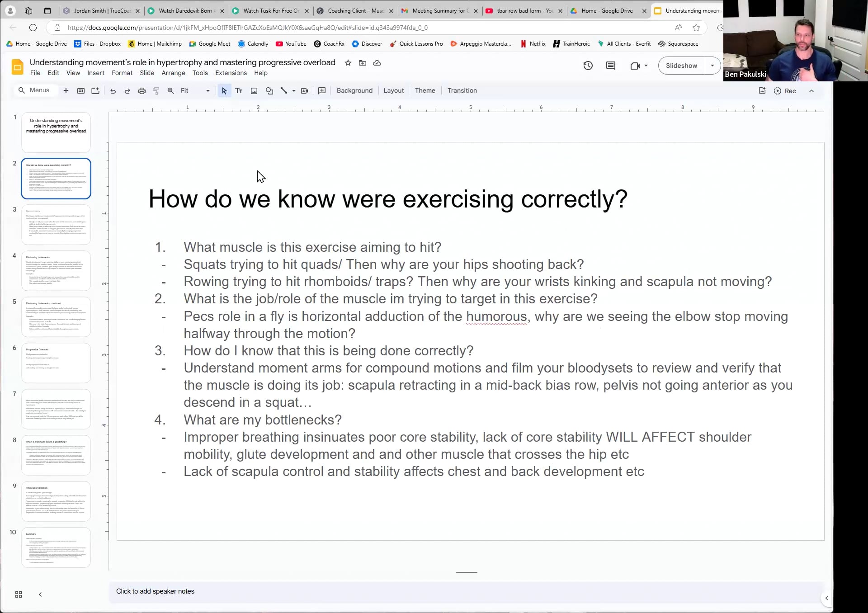Click the generate image icon near Rec
The image size is (868, 613).
pyautogui.click(x=762, y=91)
